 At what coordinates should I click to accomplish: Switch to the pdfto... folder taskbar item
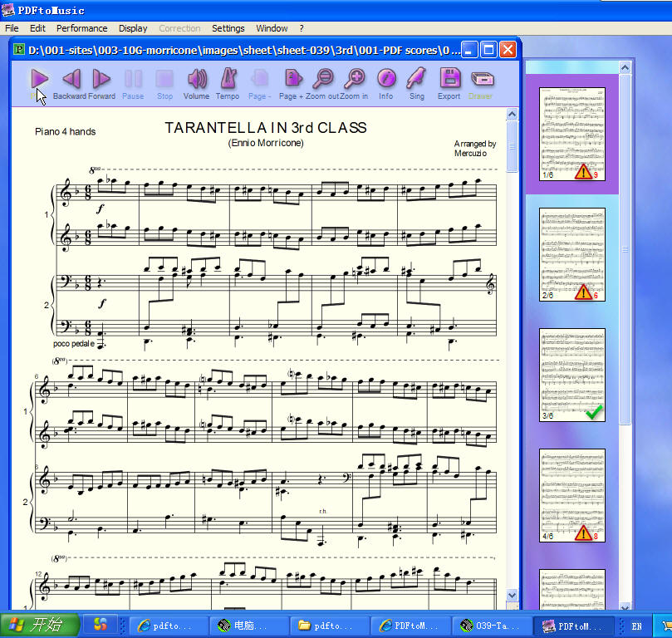(329, 626)
